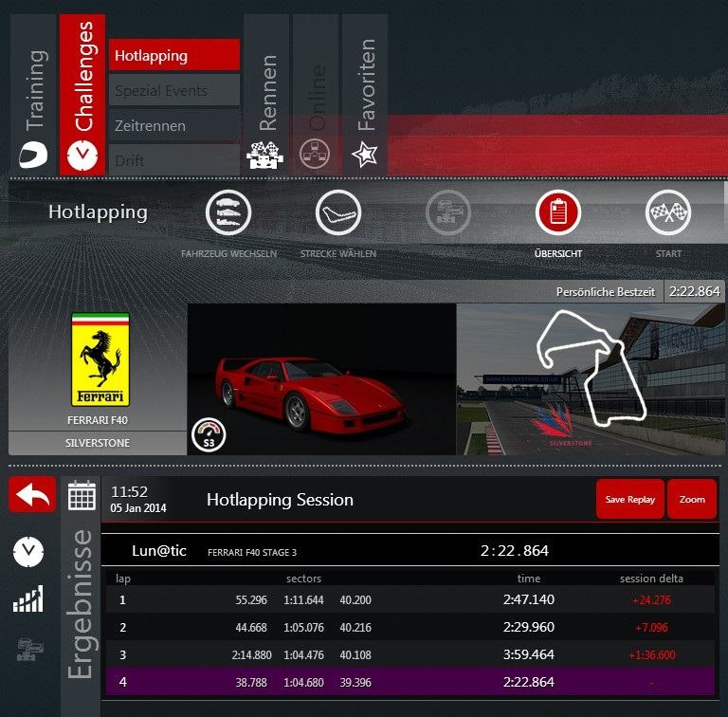Click the session date 05 Jan 2014

tap(138, 508)
